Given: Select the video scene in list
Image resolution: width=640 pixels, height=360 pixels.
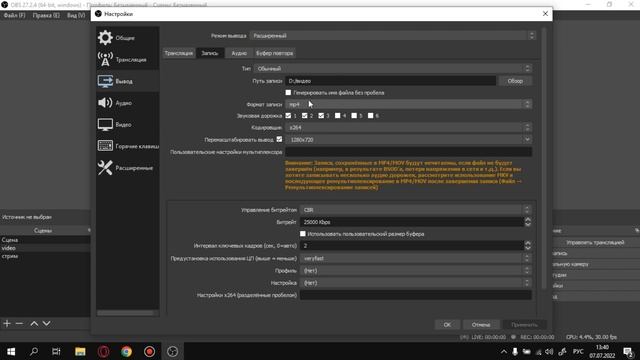Looking at the screenshot, I should pos(45,248).
